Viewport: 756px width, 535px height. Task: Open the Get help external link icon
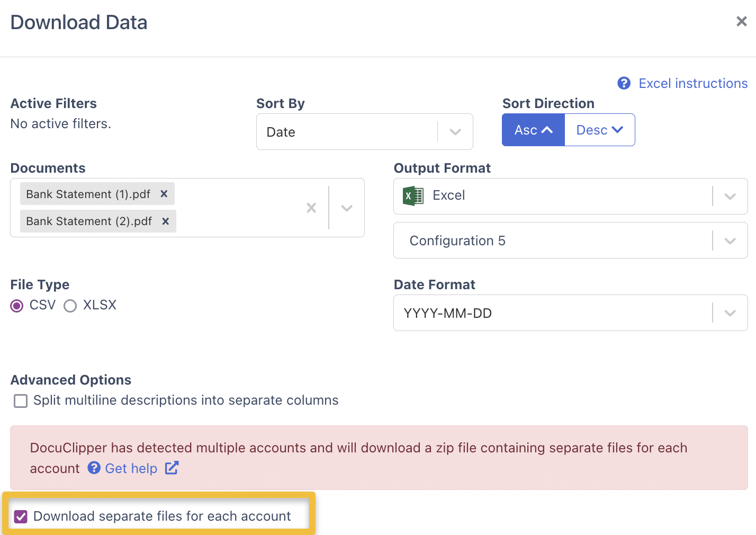(172, 468)
